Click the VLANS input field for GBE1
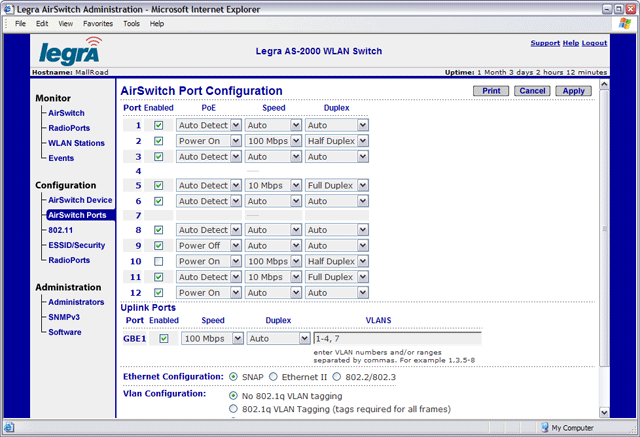The width and height of the screenshot is (640, 437). click(398, 338)
